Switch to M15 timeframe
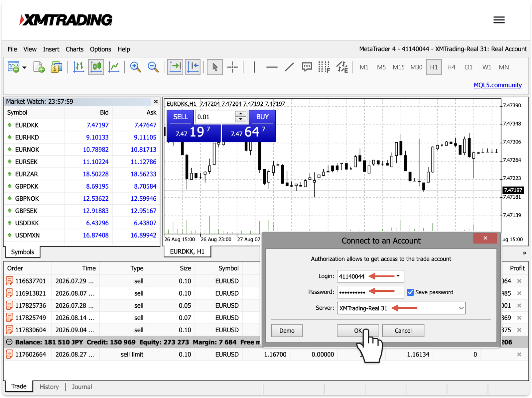This screenshot has width=532, height=398. click(x=398, y=67)
